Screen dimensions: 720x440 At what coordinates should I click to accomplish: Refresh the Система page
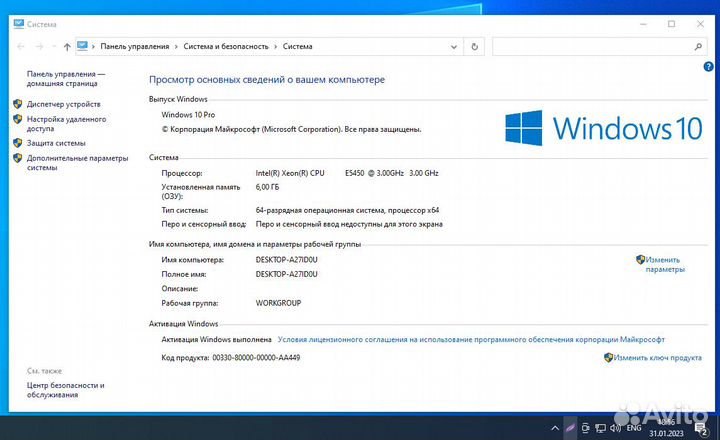coord(474,46)
